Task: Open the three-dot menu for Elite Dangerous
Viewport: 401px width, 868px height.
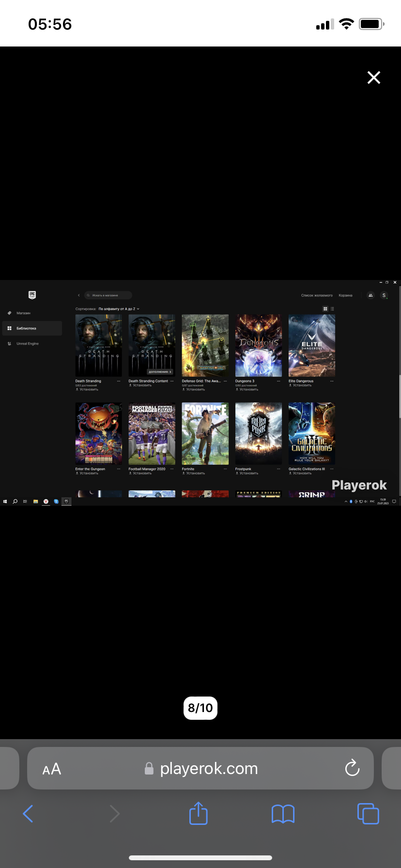Action: 332,381
